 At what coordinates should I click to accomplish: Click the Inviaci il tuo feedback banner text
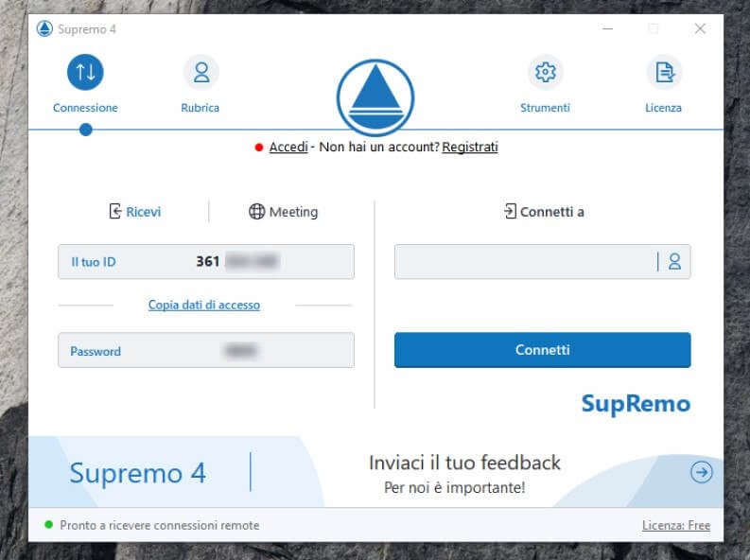[464, 463]
